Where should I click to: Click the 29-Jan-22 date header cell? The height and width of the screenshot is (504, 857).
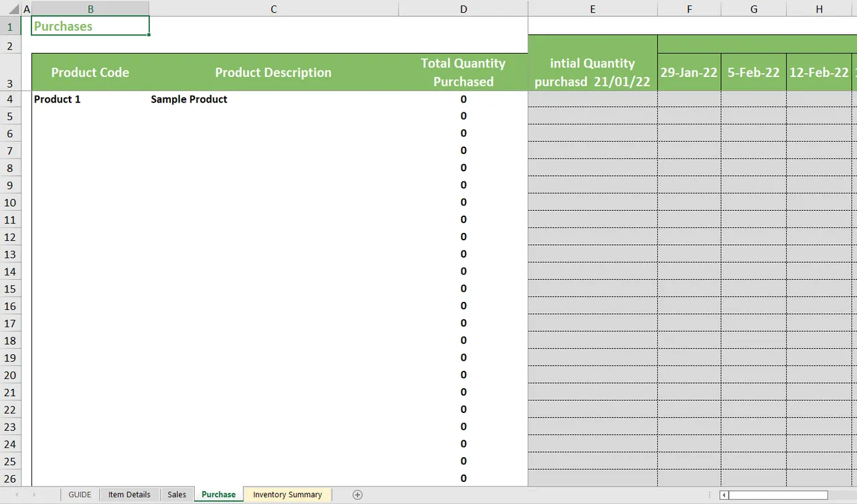(x=689, y=72)
